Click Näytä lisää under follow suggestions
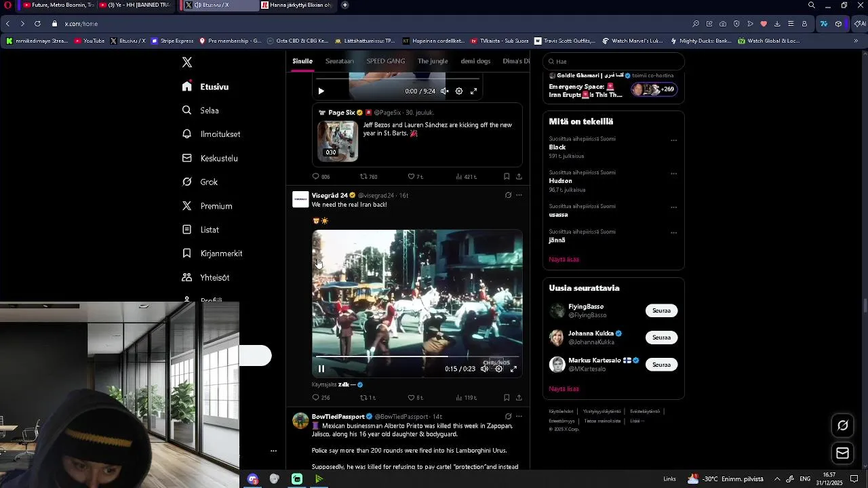Screen dimensions: 868x488 pyautogui.click(x=564, y=389)
